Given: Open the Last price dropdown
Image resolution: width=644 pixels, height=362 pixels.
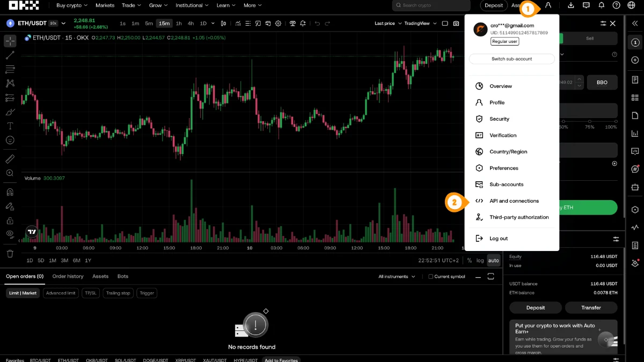Looking at the screenshot, I should point(387,24).
